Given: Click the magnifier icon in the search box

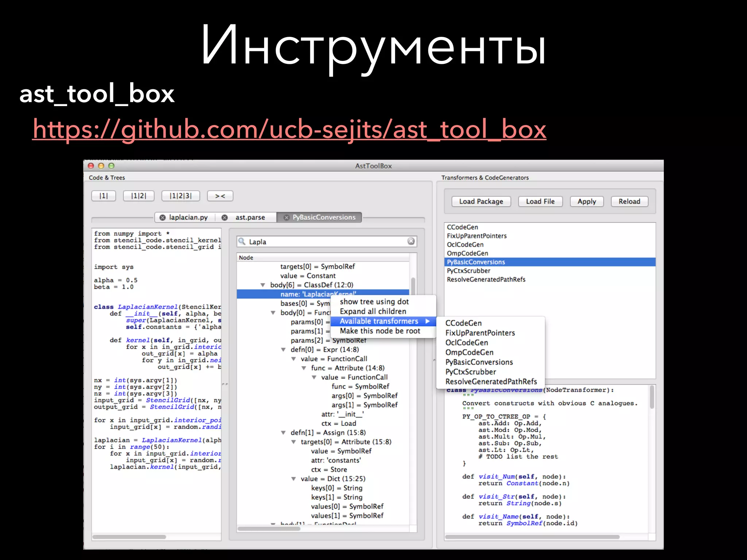Looking at the screenshot, I should [242, 241].
